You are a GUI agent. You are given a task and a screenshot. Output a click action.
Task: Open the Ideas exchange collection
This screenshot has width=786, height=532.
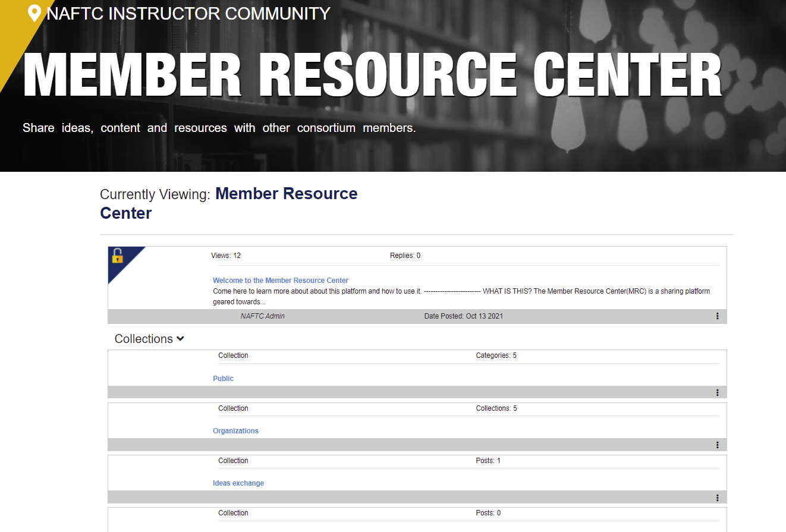tap(238, 483)
